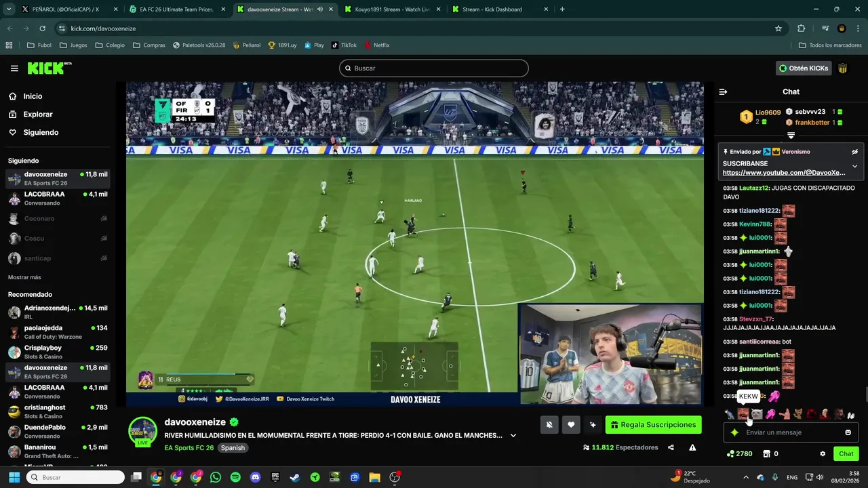868x488 pixels.
Task: Open recommended channel cristianghost
Action: [58, 411]
